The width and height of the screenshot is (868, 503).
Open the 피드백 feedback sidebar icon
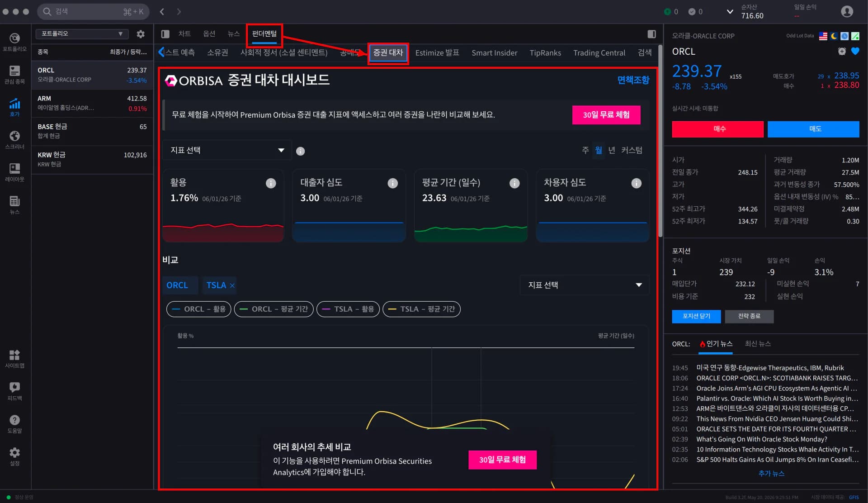coord(15,391)
